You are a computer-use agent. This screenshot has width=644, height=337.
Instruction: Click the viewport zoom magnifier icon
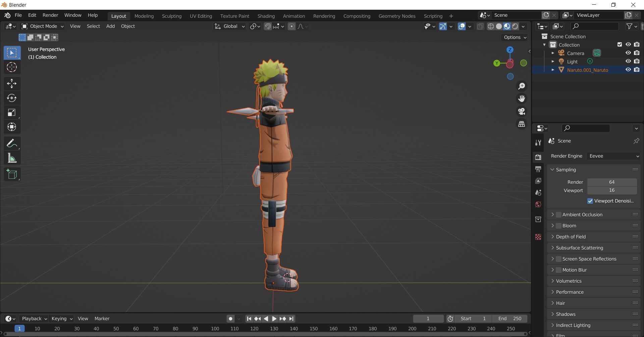522,86
